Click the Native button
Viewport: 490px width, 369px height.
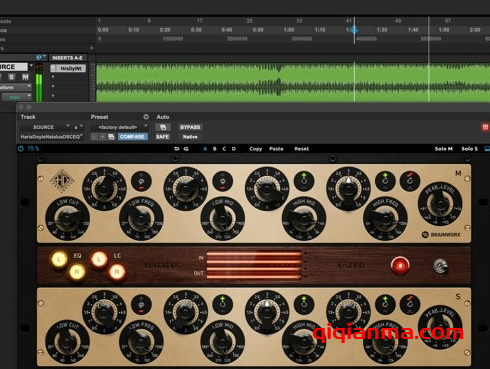click(x=190, y=137)
